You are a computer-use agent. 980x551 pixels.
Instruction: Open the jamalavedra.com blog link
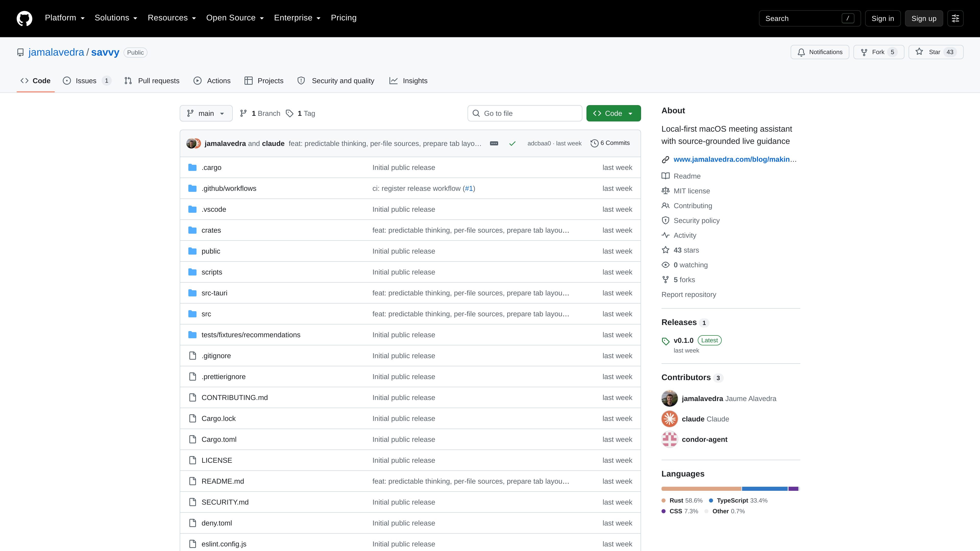(735, 159)
